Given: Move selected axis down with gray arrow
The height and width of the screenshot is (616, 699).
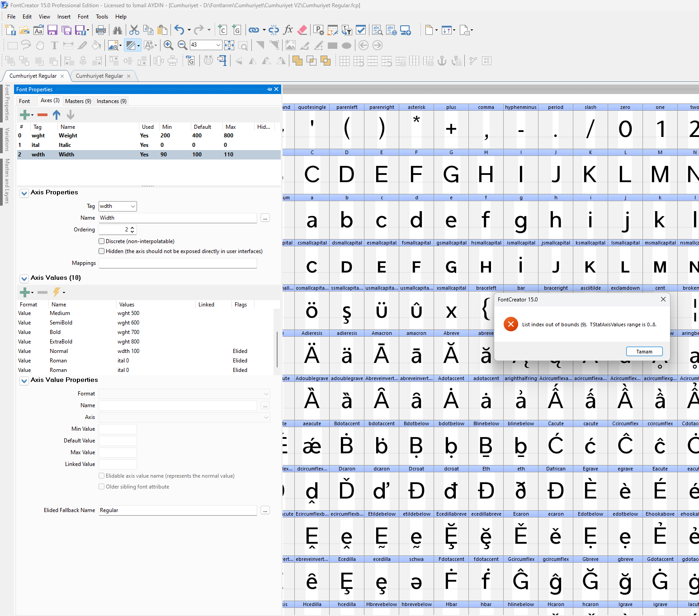Looking at the screenshot, I should pos(71,115).
